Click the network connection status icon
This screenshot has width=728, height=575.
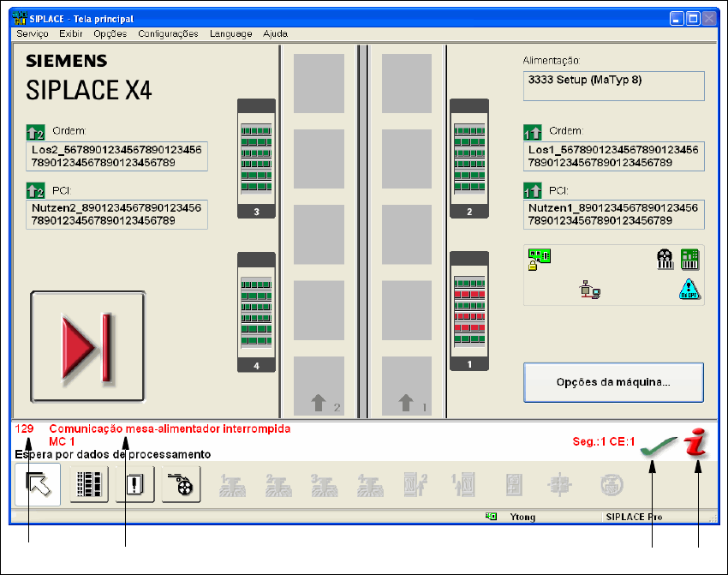[589, 290]
